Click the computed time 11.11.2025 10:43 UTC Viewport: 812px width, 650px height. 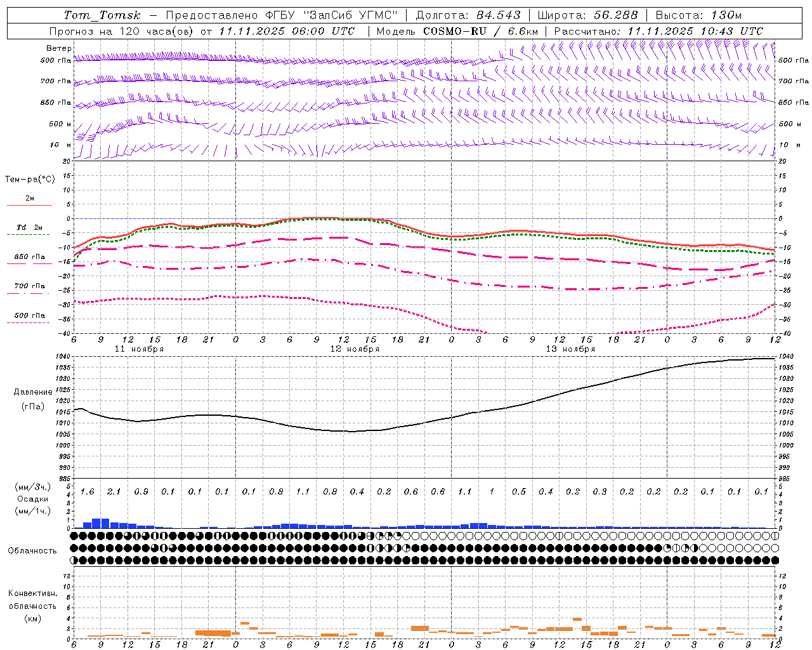(695, 31)
